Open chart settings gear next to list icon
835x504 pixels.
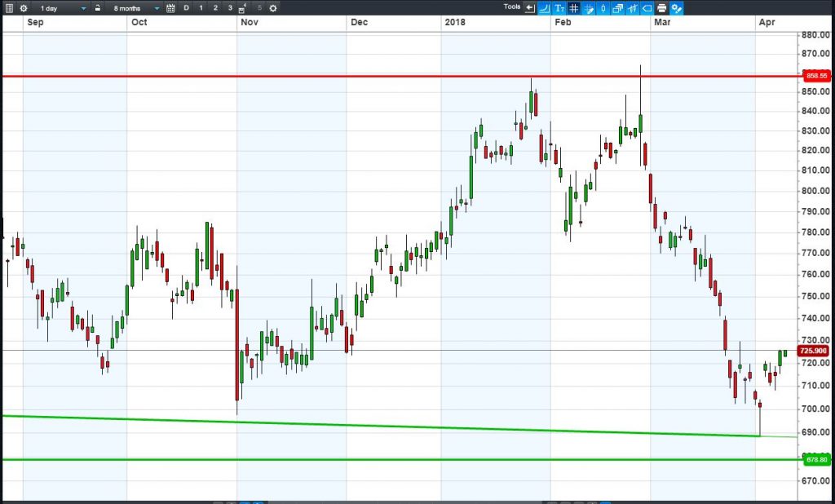[24, 8]
